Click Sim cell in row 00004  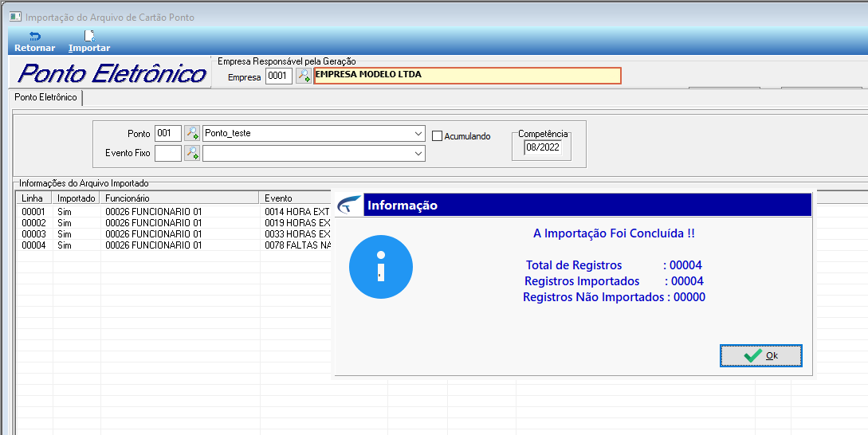click(x=65, y=245)
